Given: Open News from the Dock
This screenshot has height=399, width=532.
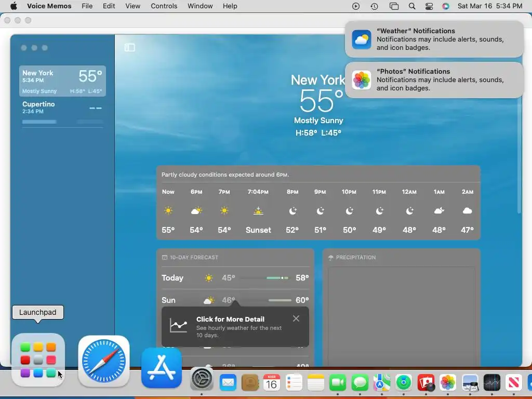Looking at the screenshot, I should click(514, 383).
